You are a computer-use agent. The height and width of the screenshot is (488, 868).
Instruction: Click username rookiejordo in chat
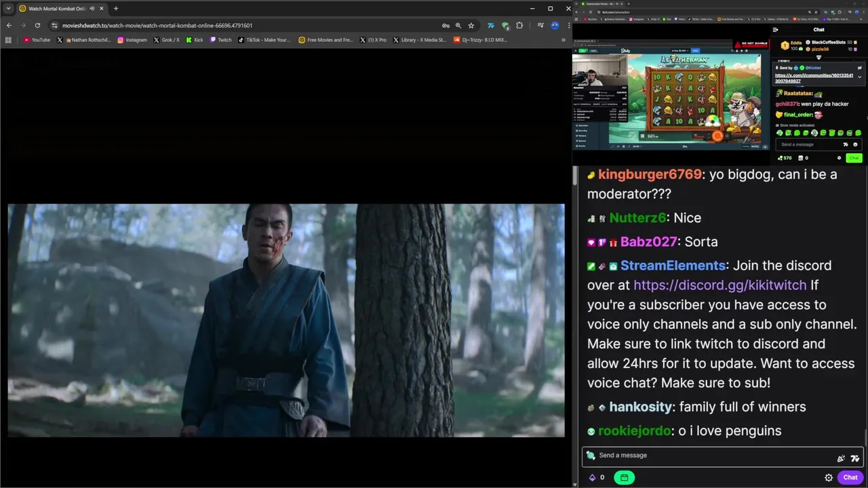pyautogui.click(x=635, y=430)
